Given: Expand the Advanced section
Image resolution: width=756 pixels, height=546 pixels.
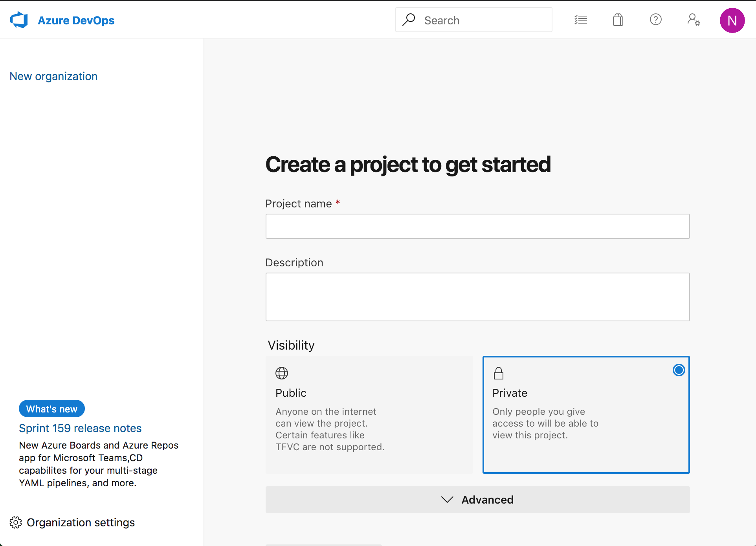Looking at the screenshot, I should click(477, 500).
